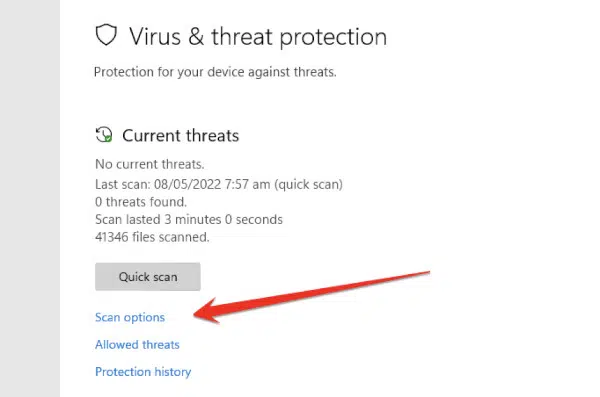Click the red arrow annotation
Image resolution: width=600 pixels, height=397 pixels.
pyautogui.click(x=312, y=297)
